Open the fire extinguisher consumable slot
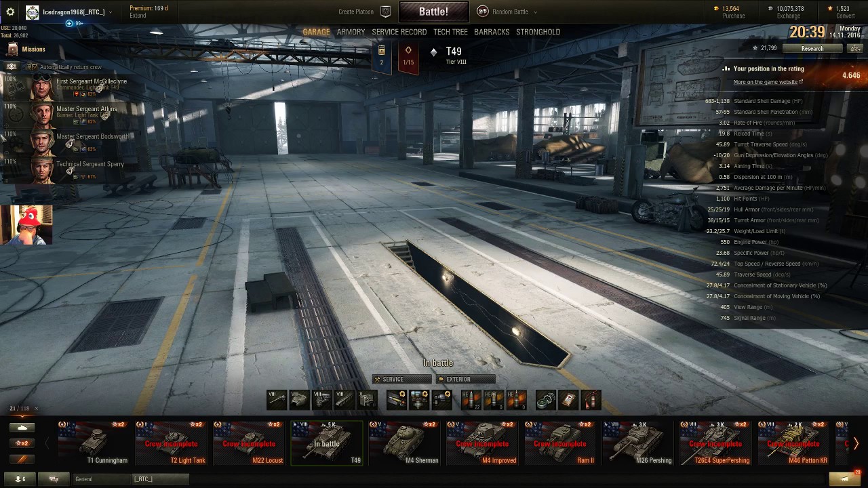This screenshot has width=868, height=488. [591, 400]
